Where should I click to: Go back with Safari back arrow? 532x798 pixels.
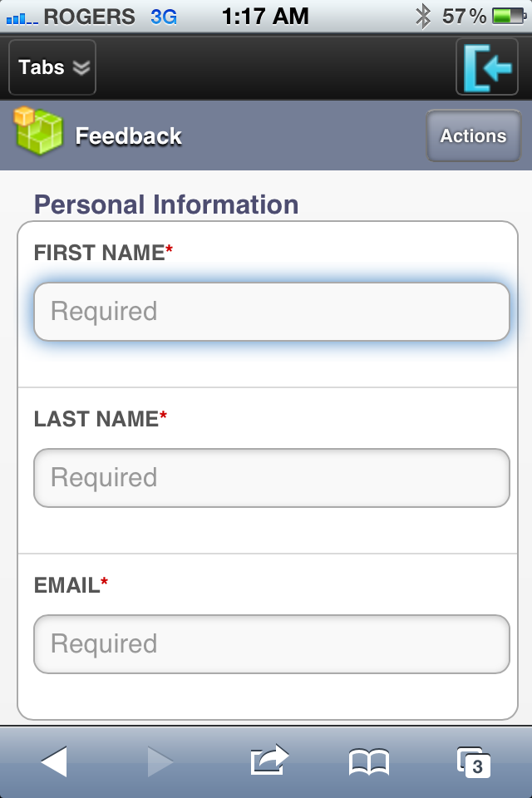pos(54,761)
